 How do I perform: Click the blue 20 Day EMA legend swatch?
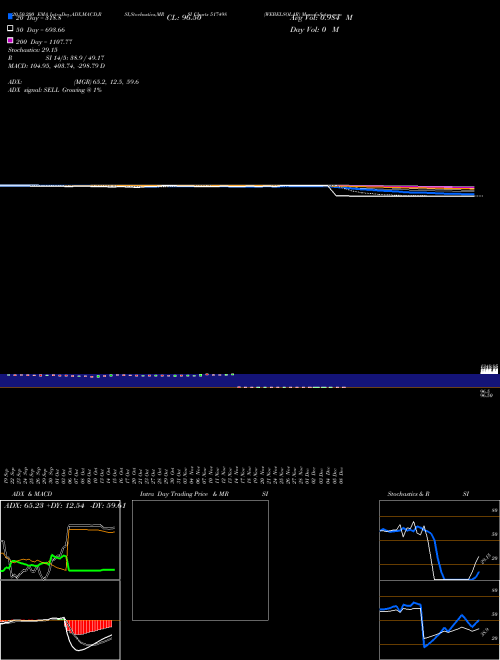(10, 16)
